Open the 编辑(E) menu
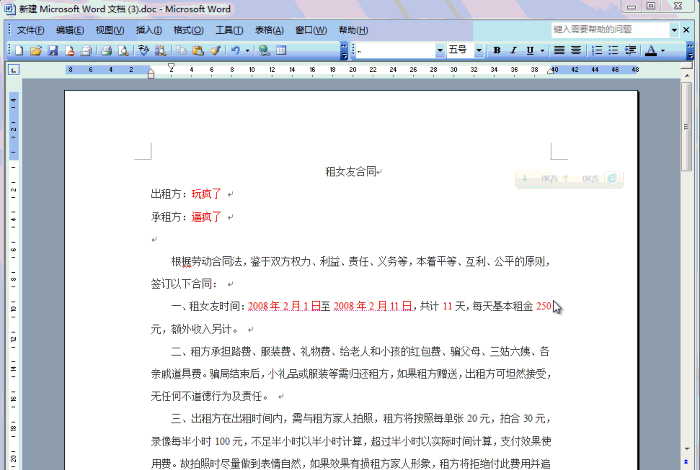 tap(70, 30)
